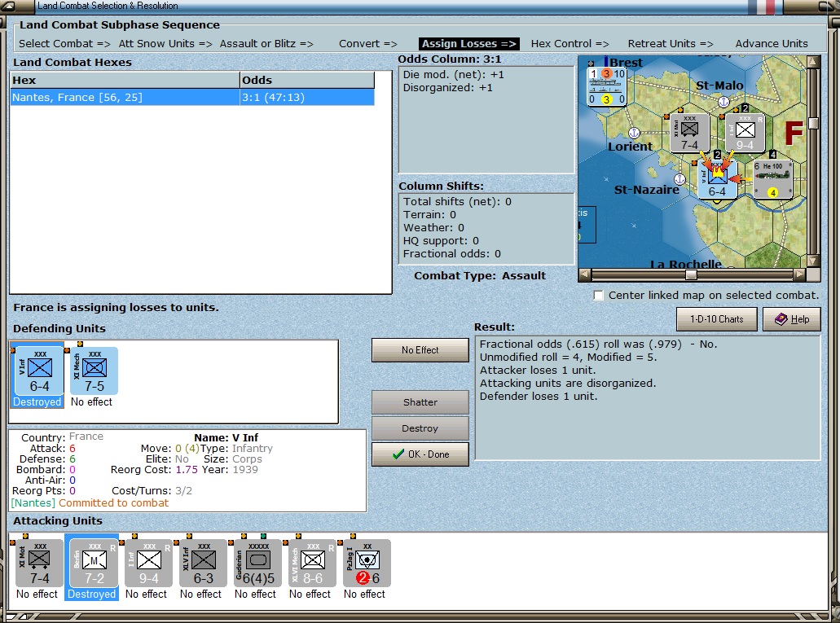
Task: Pick the I Inf 9-4 attacking unit
Action: [148, 564]
